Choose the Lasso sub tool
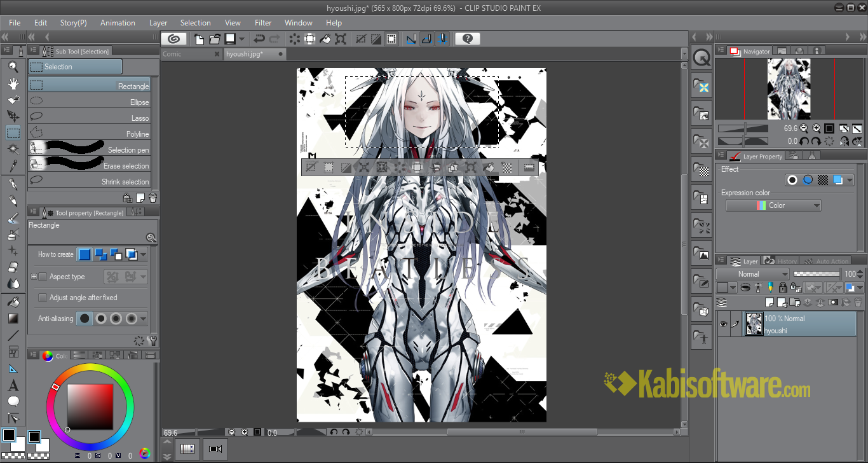Screen dimensions: 868x463 click(90, 117)
